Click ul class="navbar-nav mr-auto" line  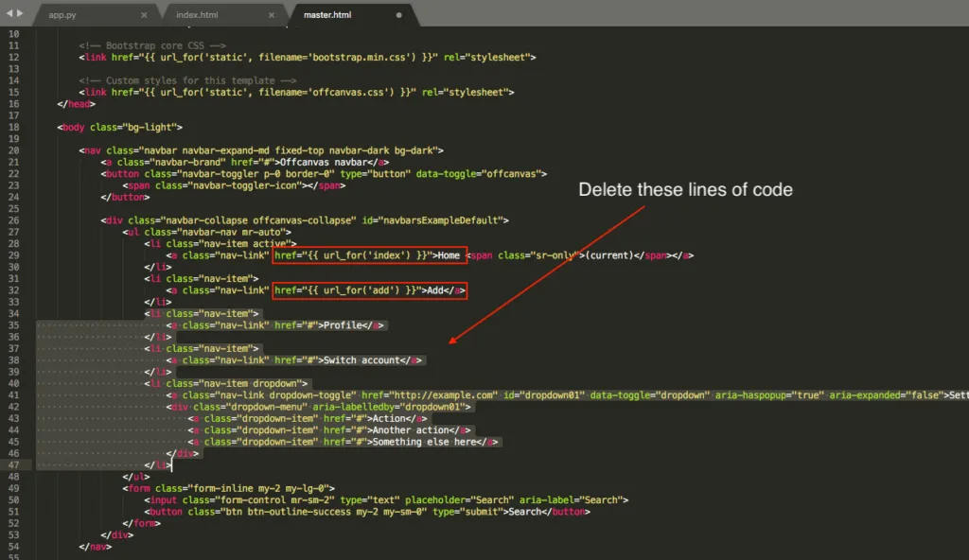[207, 232]
